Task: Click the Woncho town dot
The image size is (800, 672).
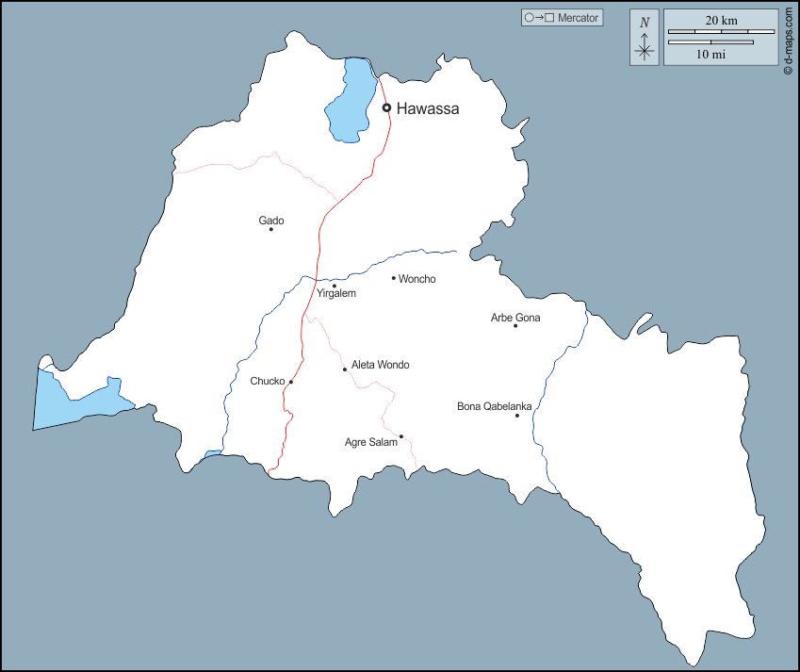Action: pos(394,278)
